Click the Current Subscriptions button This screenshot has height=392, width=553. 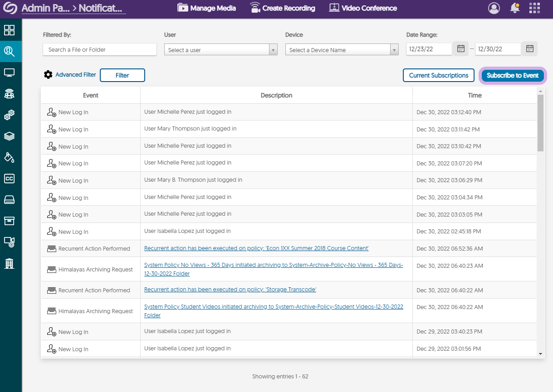pos(438,76)
